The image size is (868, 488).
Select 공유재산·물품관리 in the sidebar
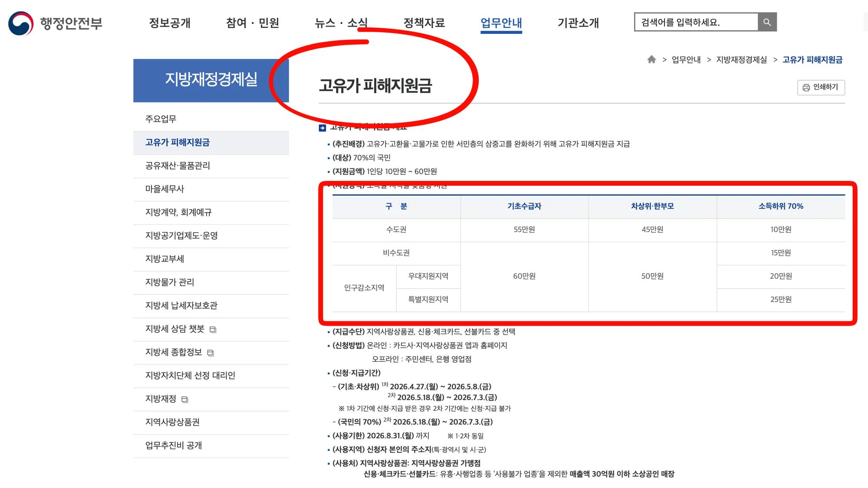click(x=211, y=166)
